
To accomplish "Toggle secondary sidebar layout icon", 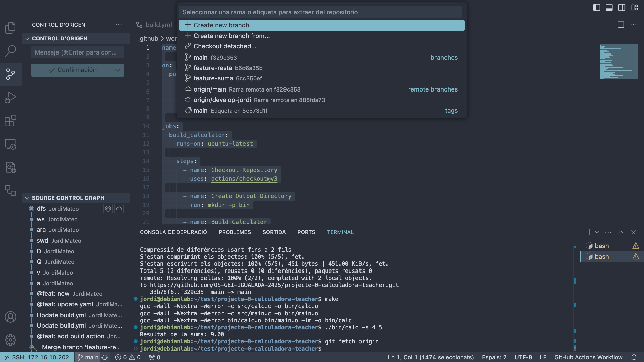I will [622, 7].
